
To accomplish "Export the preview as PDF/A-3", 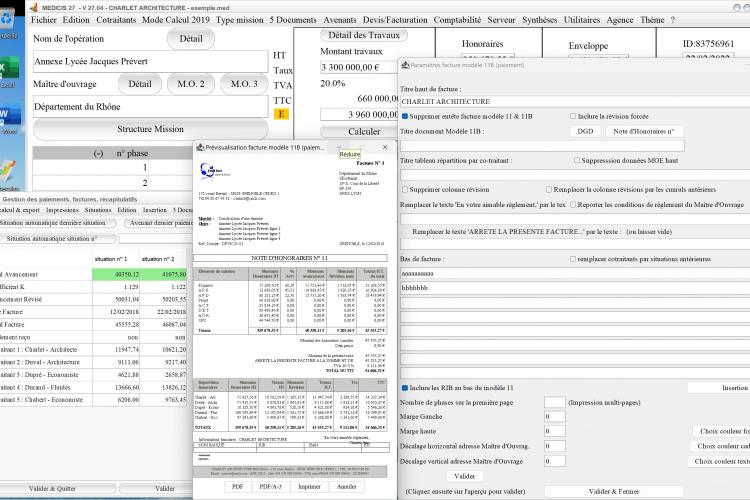I will tap(270, 487).
